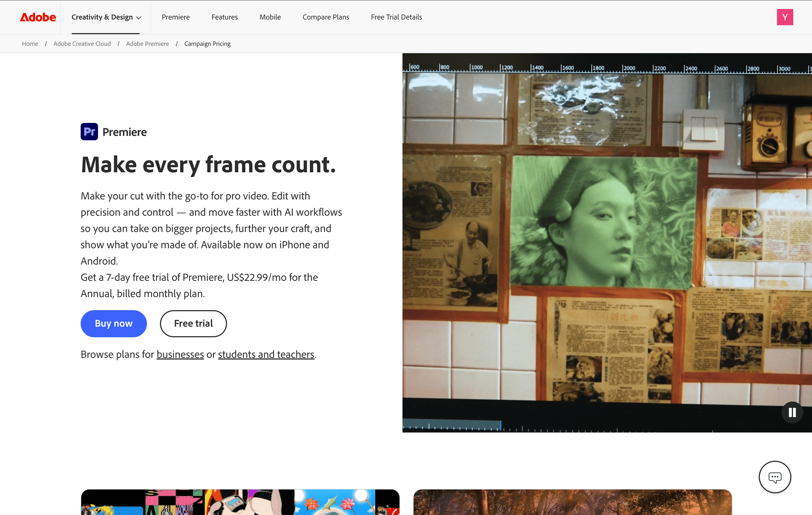The image size is (812, 515).
Task: Pause the hero video
Action: coord(792,412)
